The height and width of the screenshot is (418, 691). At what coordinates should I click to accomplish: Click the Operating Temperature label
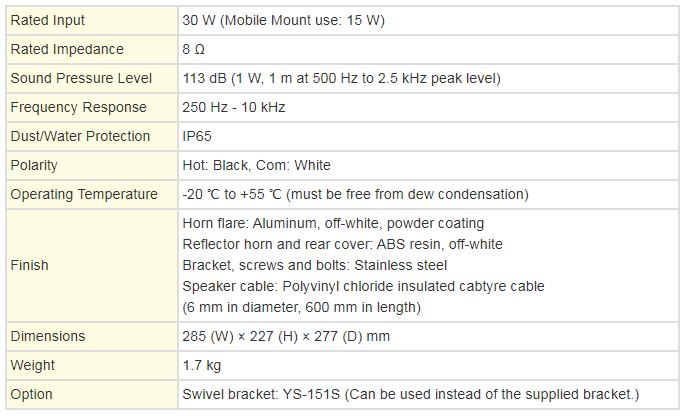[x=84, y=194]
